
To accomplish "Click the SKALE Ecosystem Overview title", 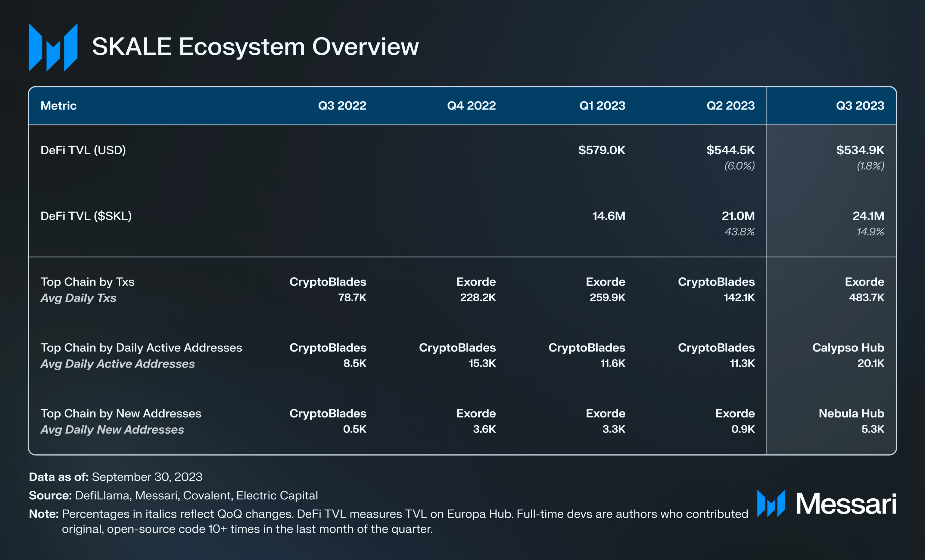I will [x=255, y=47].
